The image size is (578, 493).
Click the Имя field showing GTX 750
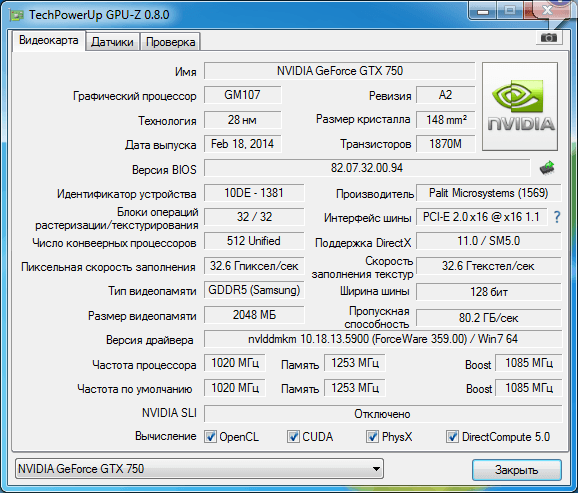point(340,70)
